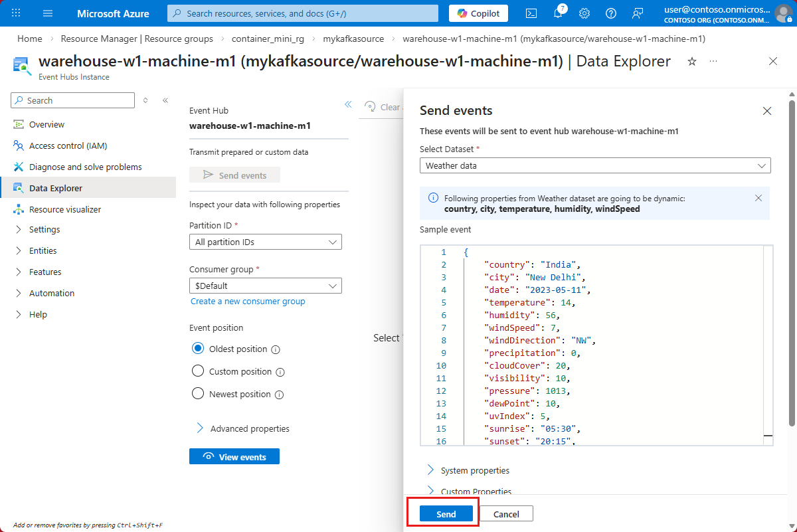Click the "windDirection": "NW" line
The width and height of the screenshot is (797, 532).
coord(540,341)
